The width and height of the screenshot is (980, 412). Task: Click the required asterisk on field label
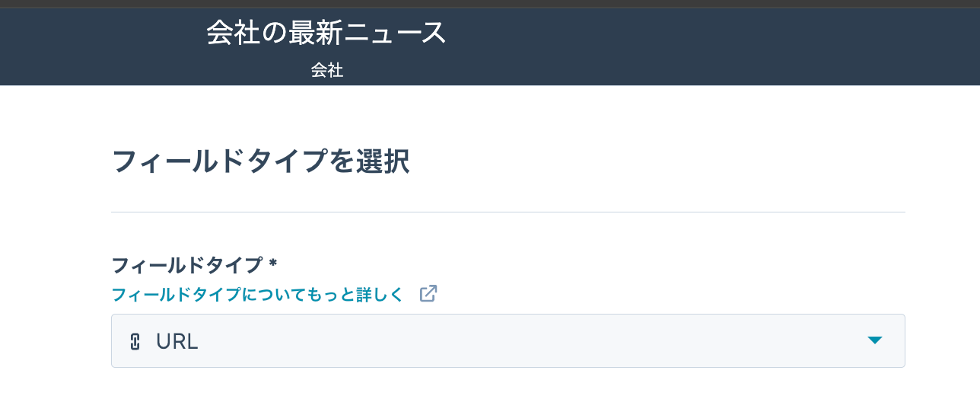pyautogui.click(x=272, y=263)
